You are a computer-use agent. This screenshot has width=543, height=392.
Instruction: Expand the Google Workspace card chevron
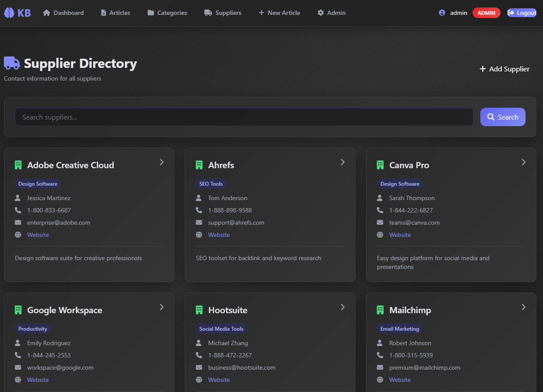tap(162, 307)
